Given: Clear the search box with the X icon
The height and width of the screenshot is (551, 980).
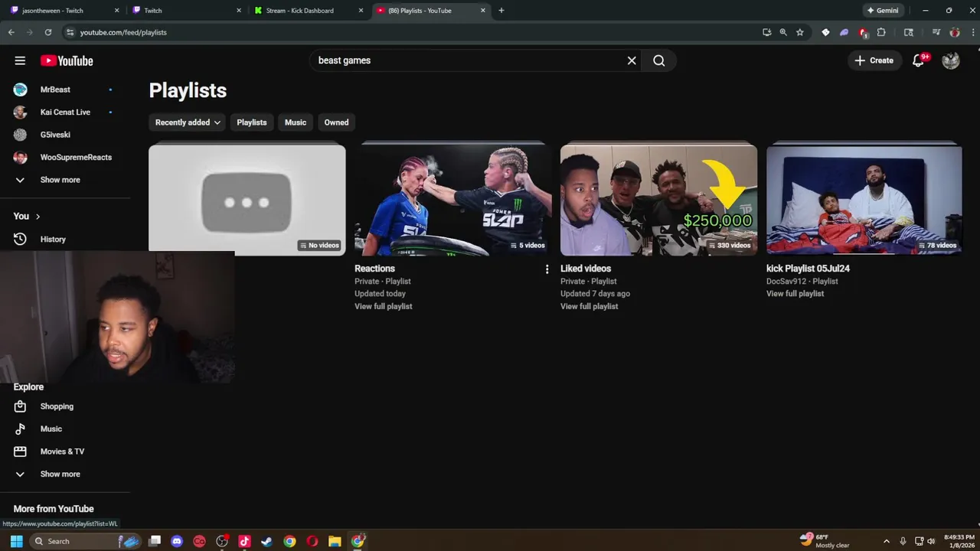Looking at the screenshot, I should tap(632, 60).
